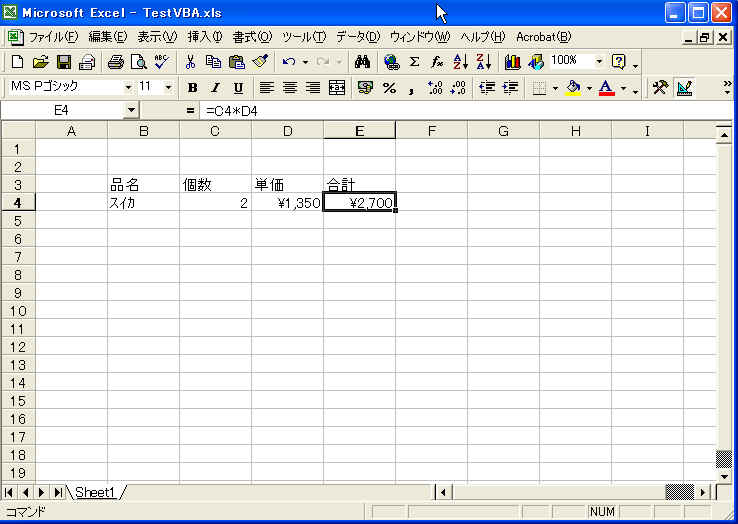Screen dimensions: 738x524
Task: Open the font size dropdown
Action: point(168,88)
